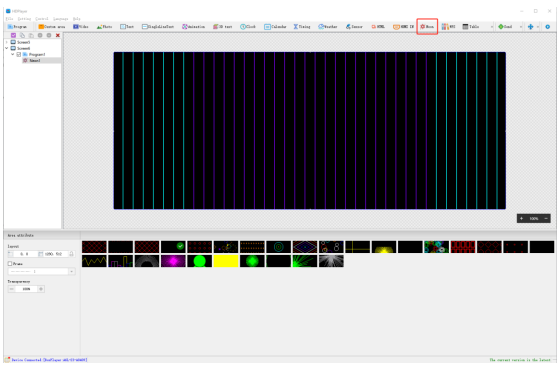
Task: Click the blue circular icon at toolbar end
Action: pyautogui.click(x=548, y=27)
